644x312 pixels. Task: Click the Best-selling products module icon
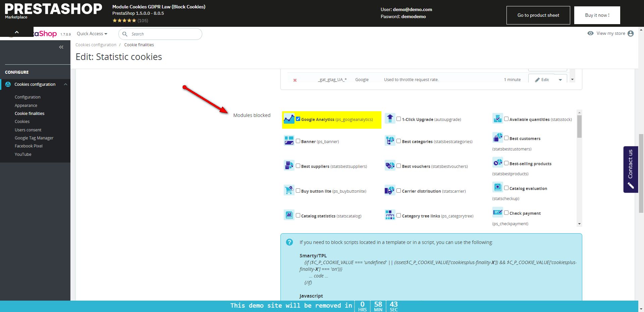498,163
